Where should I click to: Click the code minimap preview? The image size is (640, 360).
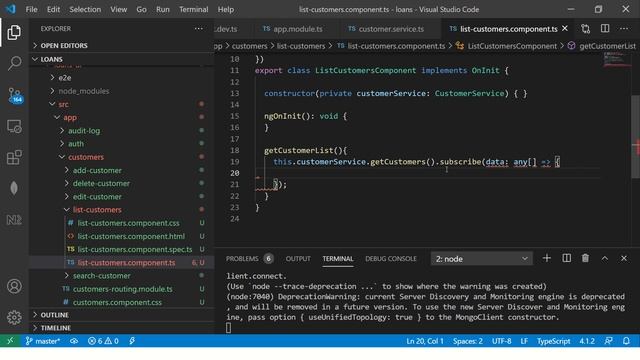[x=616, y=60]
